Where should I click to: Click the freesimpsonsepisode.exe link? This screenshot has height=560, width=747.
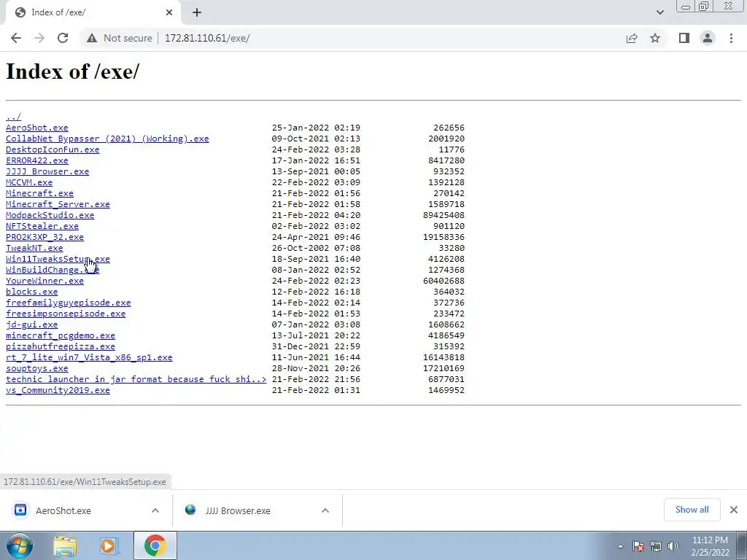tap(66, 314)
